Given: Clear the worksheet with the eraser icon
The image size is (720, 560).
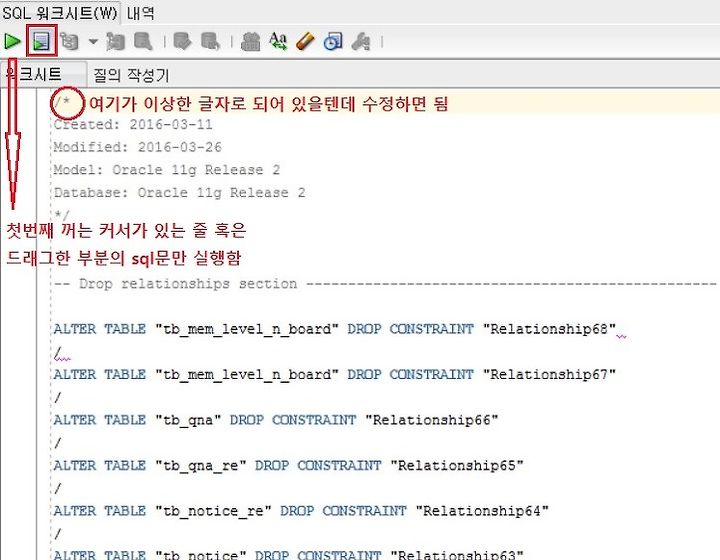Looking at the screenshot, I should 305,41.
